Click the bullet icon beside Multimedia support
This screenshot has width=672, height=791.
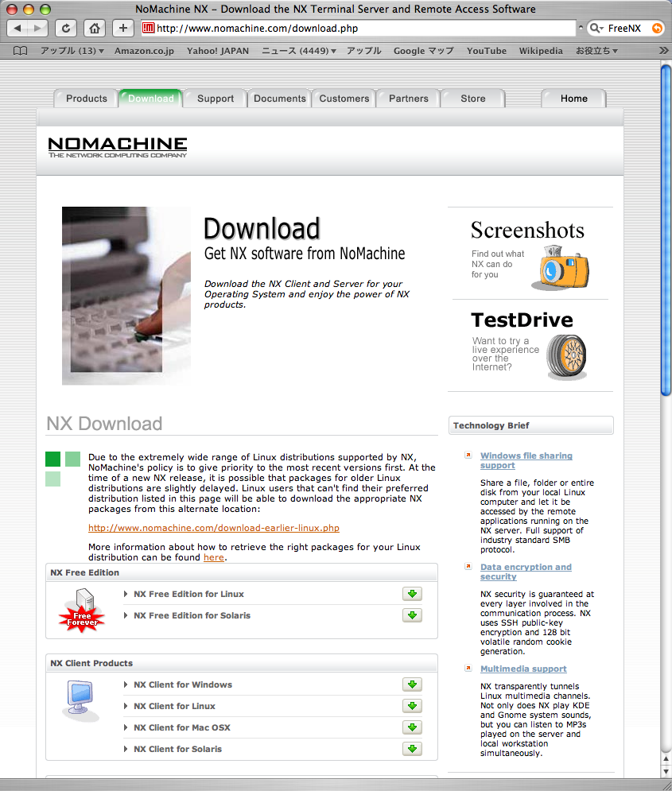(x=468, y=669)
